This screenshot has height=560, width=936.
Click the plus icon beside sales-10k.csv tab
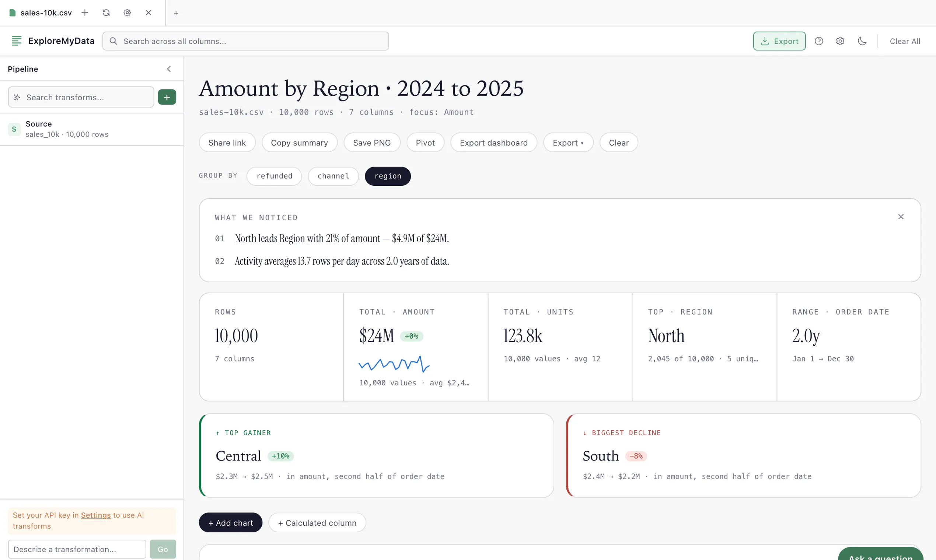click(85, 13)
